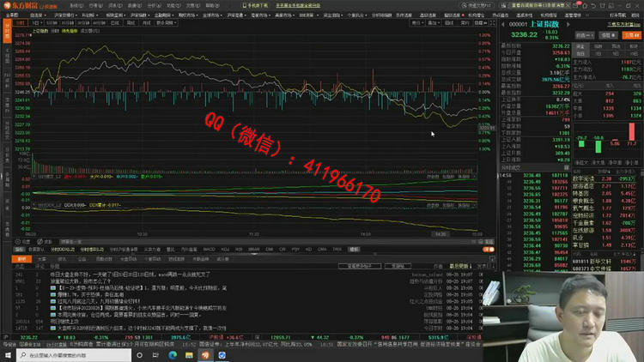The image size is (644, 362).
Task: Open the 数据 menu
Action: tap(134, 6)
